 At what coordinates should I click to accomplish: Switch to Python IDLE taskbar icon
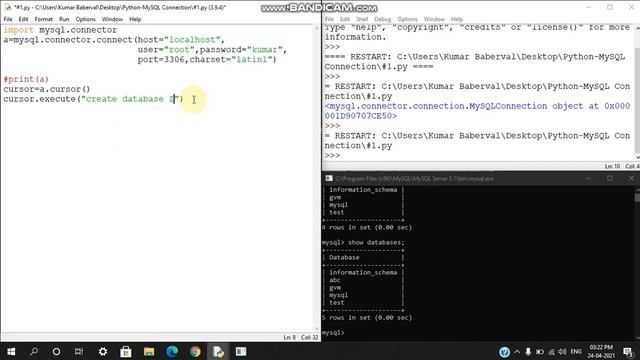tap(218, 351)
